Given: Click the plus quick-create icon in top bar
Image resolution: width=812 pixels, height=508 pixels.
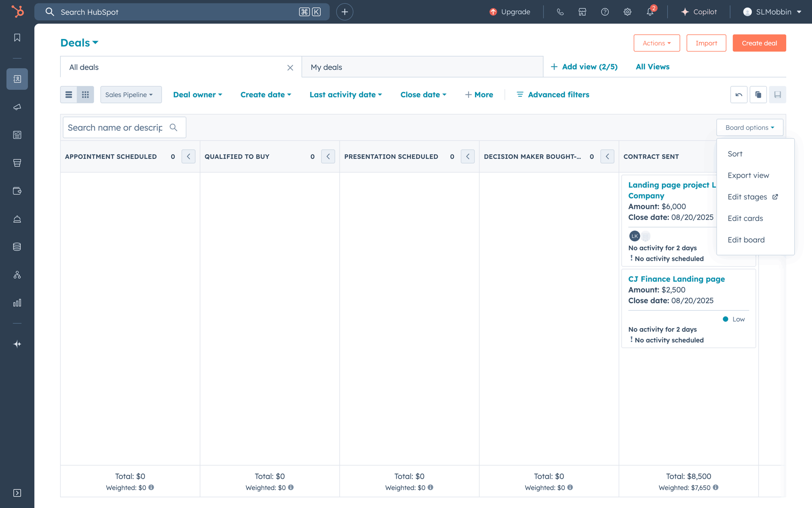Looking at the screenshot, I should point(345,12).
